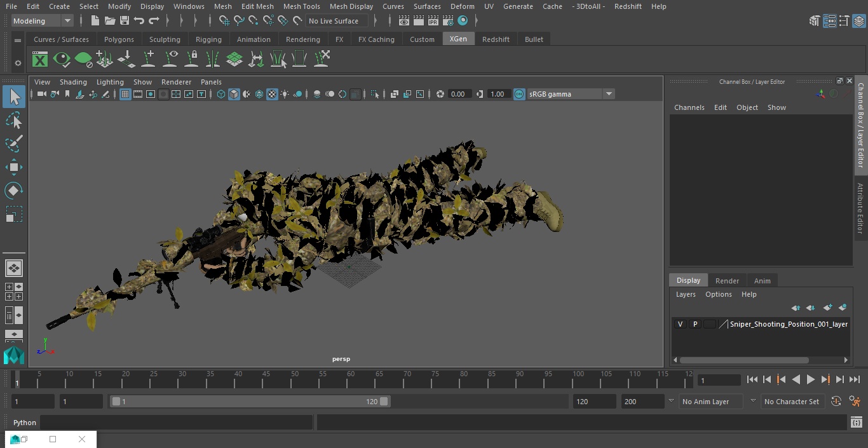The image size is (868, 448).
Task: Open the No Anim Layer dropdown
Action: click(705, 402)
